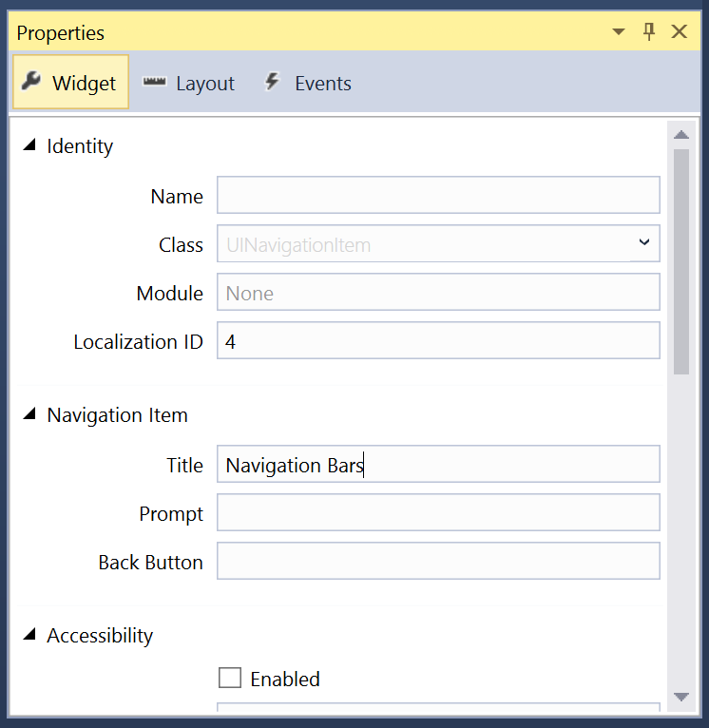
Task: Open the Class dropdown arrow
Action: pyautogui.click(x=644, y=242)
